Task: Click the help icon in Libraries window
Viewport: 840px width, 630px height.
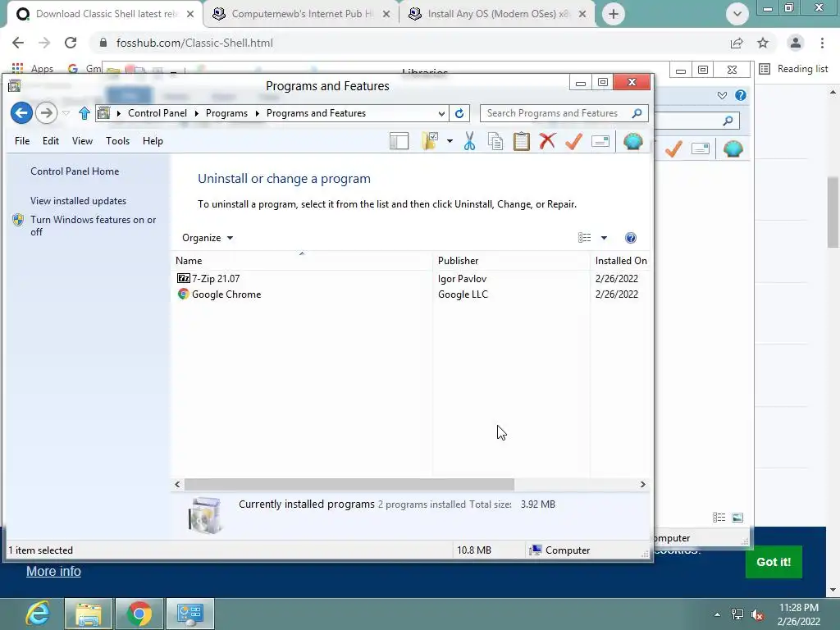Action: (741, 95)
